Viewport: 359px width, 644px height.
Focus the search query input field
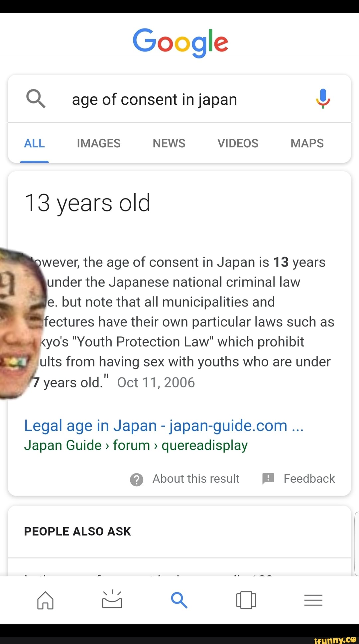click(179, 99)
